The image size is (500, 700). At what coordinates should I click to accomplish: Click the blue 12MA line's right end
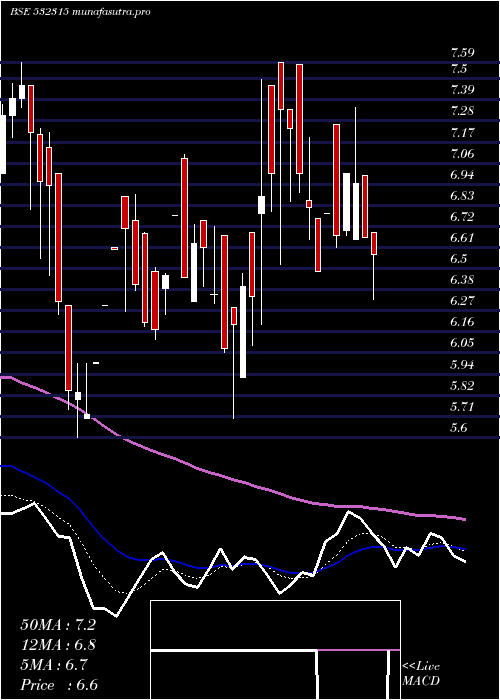464,549
